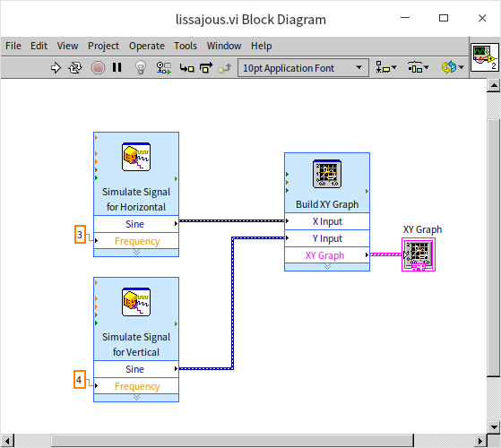Click the pink wire to XY Graph
The width and height of the screenshot is (501, 448).
coord(385,254)
